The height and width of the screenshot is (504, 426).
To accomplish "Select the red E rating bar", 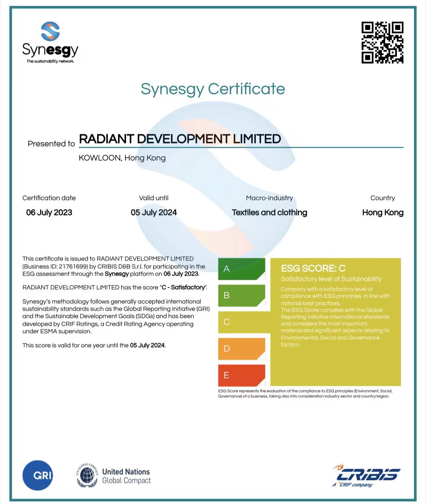I will [x=242, y=375].
